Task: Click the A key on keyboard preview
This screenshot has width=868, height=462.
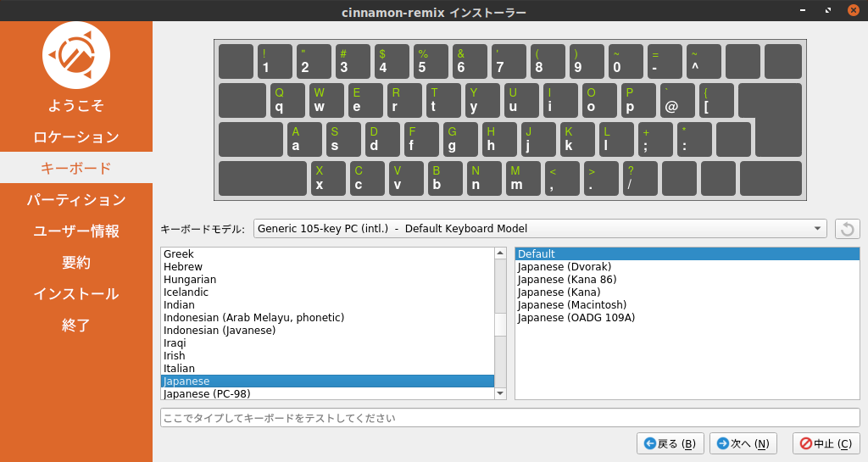Action: click(x=304, y=139)
